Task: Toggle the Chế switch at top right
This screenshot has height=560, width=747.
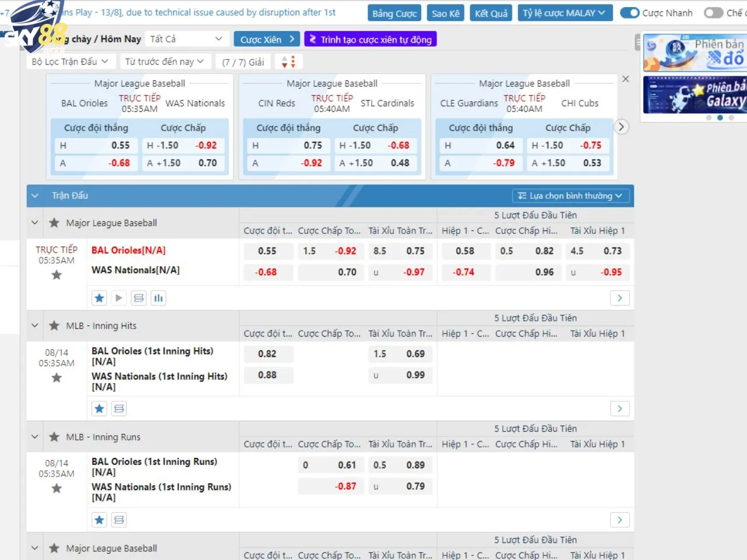Action: point(713,13)
